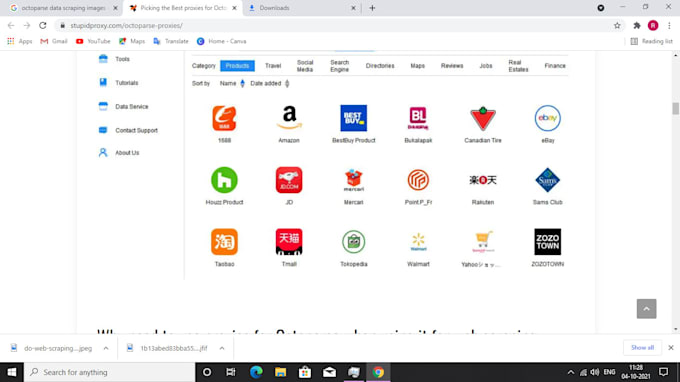680x382 pixels.
Task: Select the BestBuy Product icon
Action: [x=353, y=118]
